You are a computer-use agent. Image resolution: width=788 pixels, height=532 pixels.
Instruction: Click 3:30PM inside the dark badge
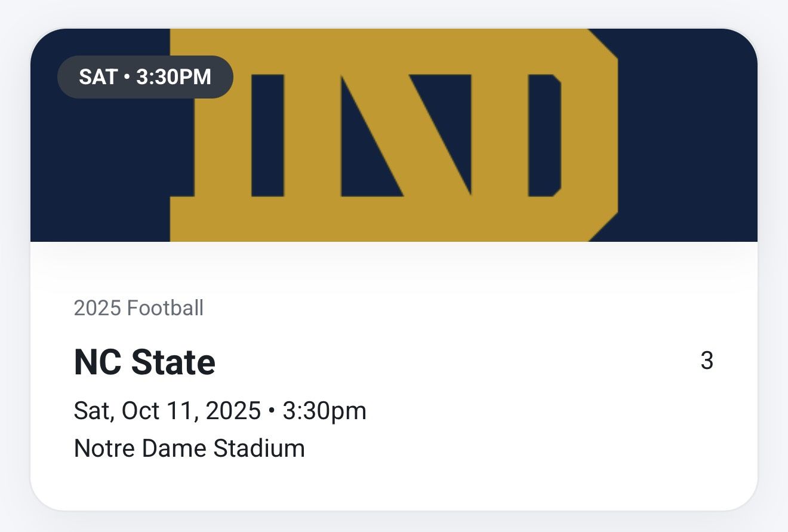pos(174,77)
